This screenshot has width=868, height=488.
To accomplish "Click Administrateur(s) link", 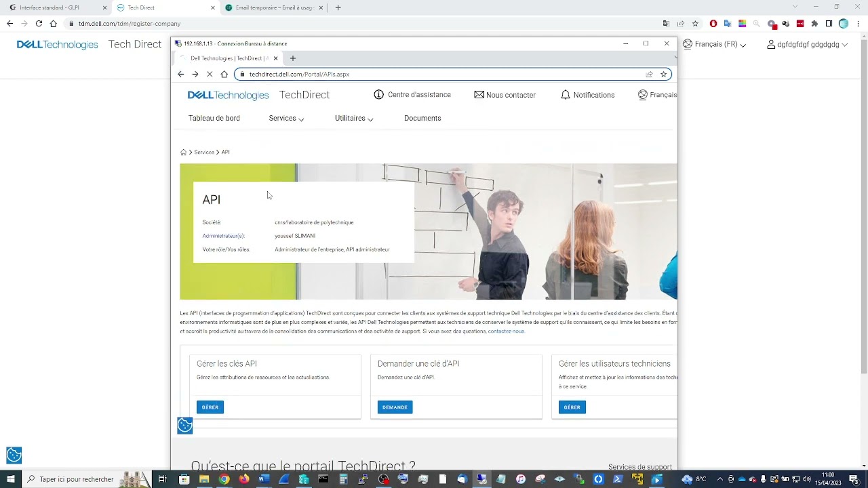I will [x=223, y=236].
